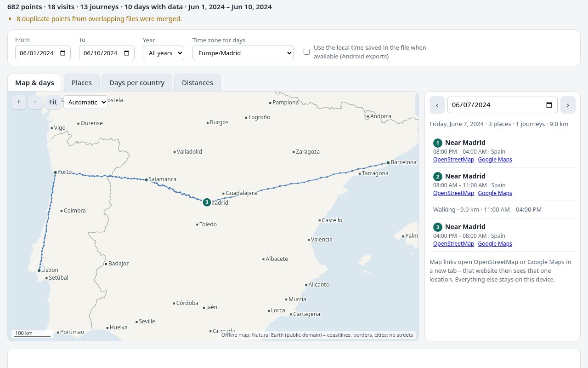This screenshot has height=368, width=588.
Task: Zoom out the map with minus button
Action: 35,102
